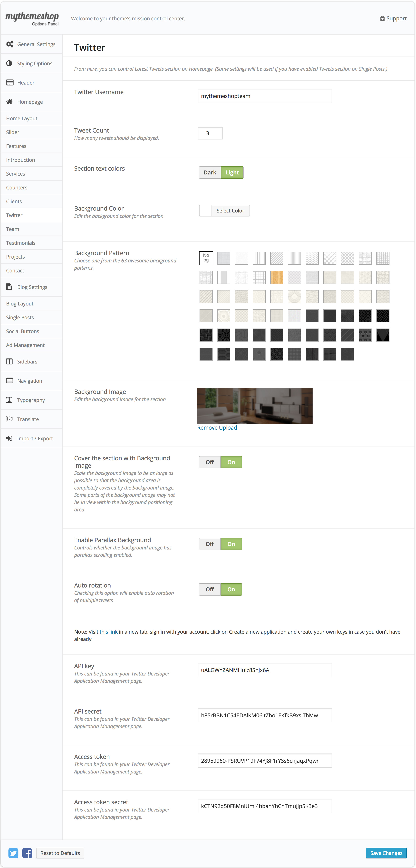Viewport: 416px width, 868px height.
Task: Select the orange wood background pattern
Action: pyautogui.click(x=276, y=278)
